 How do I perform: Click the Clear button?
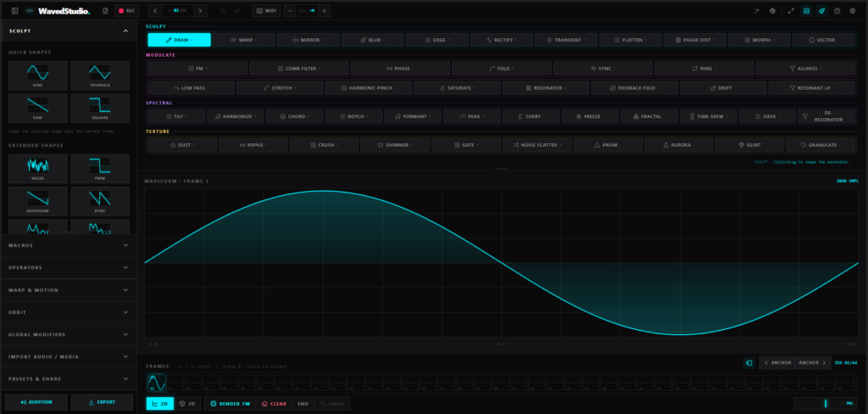pos(274,404)
